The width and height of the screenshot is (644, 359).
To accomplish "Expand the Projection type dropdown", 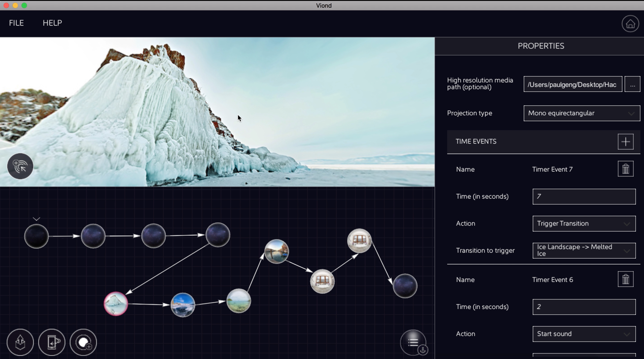I will [x=581, y=113].
